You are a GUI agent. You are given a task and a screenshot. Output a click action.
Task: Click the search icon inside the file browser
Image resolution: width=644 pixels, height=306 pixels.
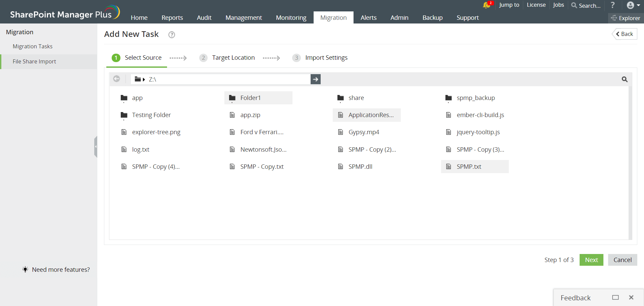point(625,79)
